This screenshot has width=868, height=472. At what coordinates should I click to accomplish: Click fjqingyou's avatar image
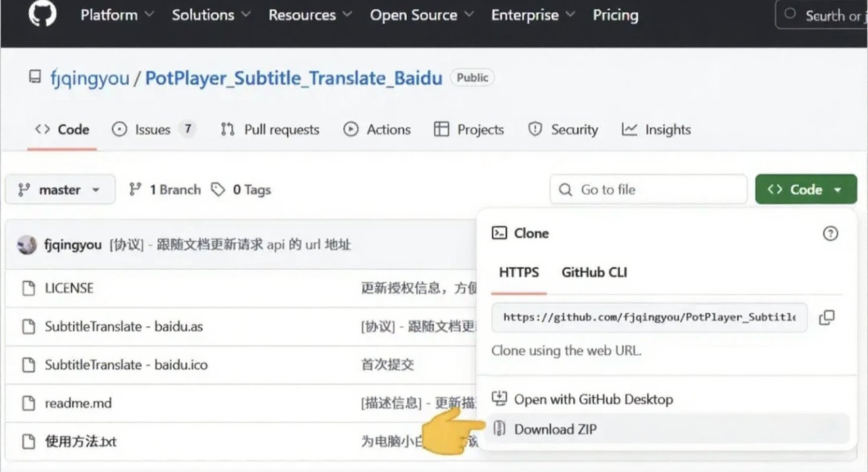pos(27,245)
